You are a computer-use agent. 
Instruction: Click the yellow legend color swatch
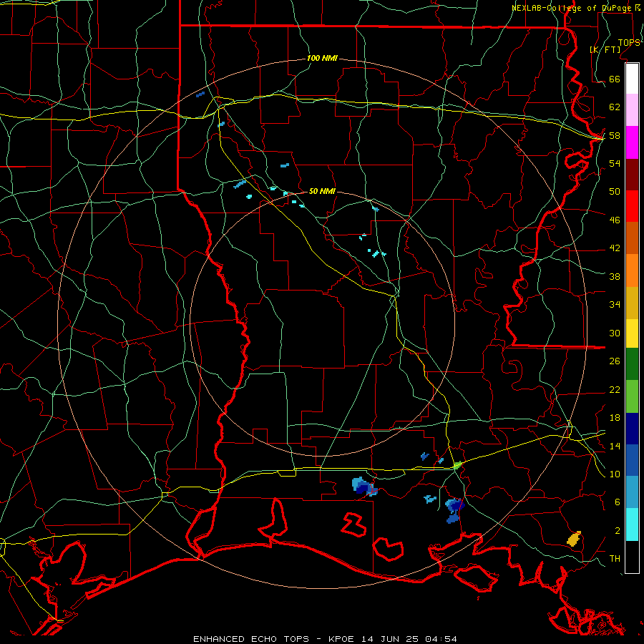point(632,333)
